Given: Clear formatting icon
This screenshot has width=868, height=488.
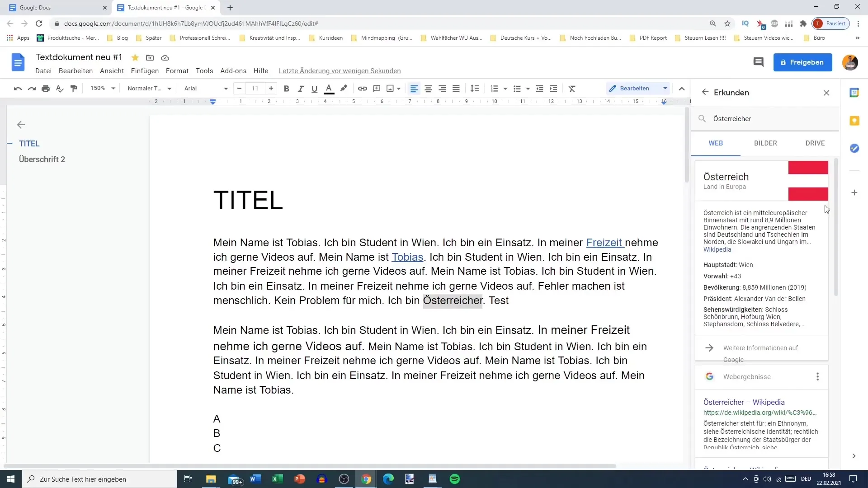Looking at the screenshot, I should pos(572,89).
